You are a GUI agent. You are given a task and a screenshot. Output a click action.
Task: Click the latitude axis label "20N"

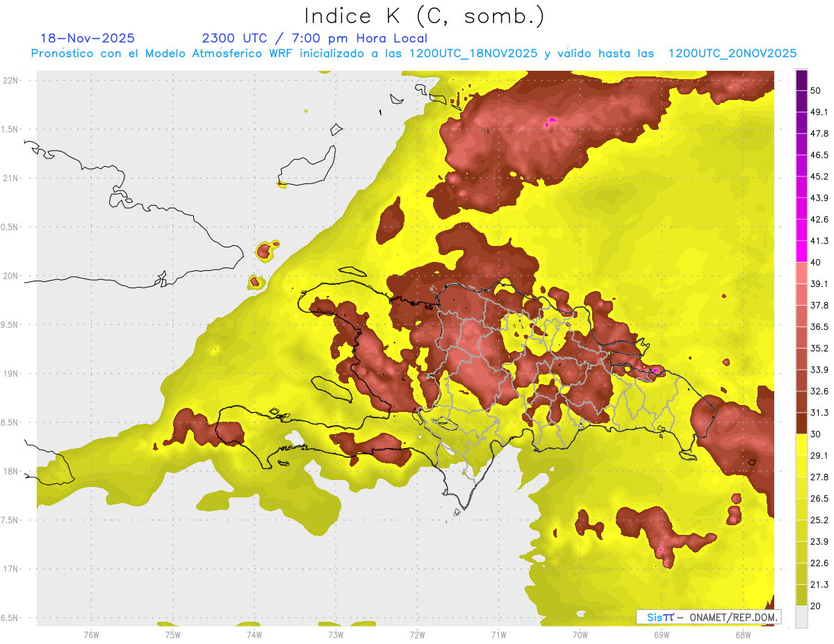[x=11, y=276]
